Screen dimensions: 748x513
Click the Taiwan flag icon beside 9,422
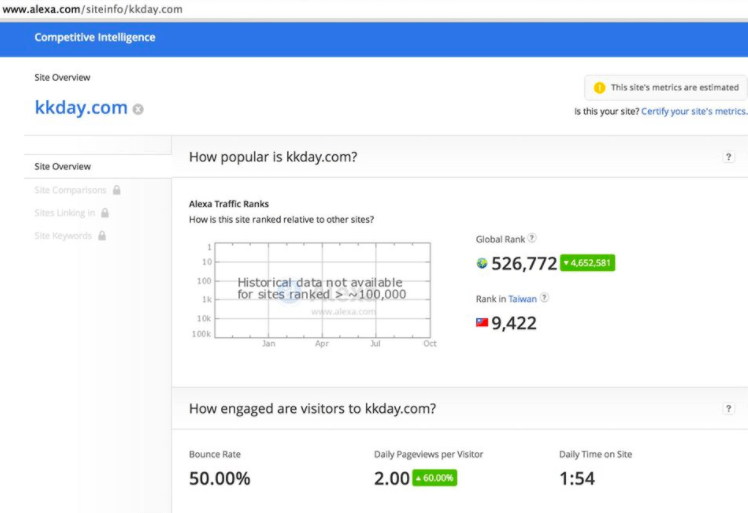pyautogui.click(x=482, y=323)
